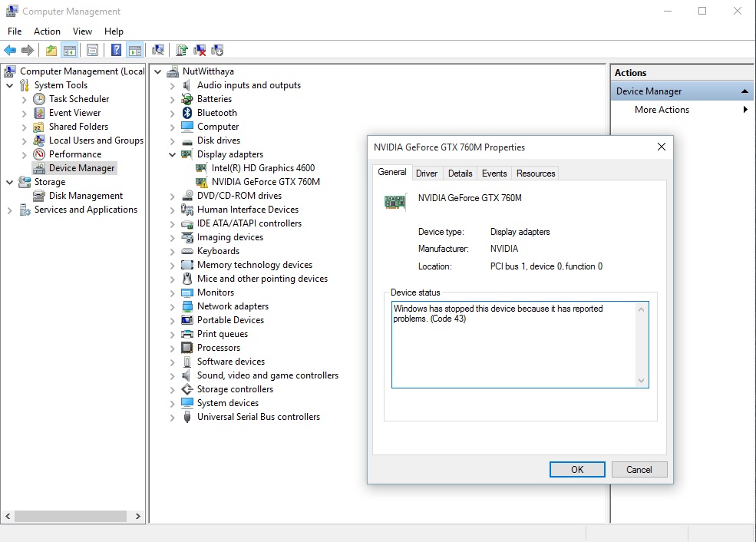Viewport: 756px width, 542px height.
Task: Switch to the Events tab
Action: click(494, 174)
